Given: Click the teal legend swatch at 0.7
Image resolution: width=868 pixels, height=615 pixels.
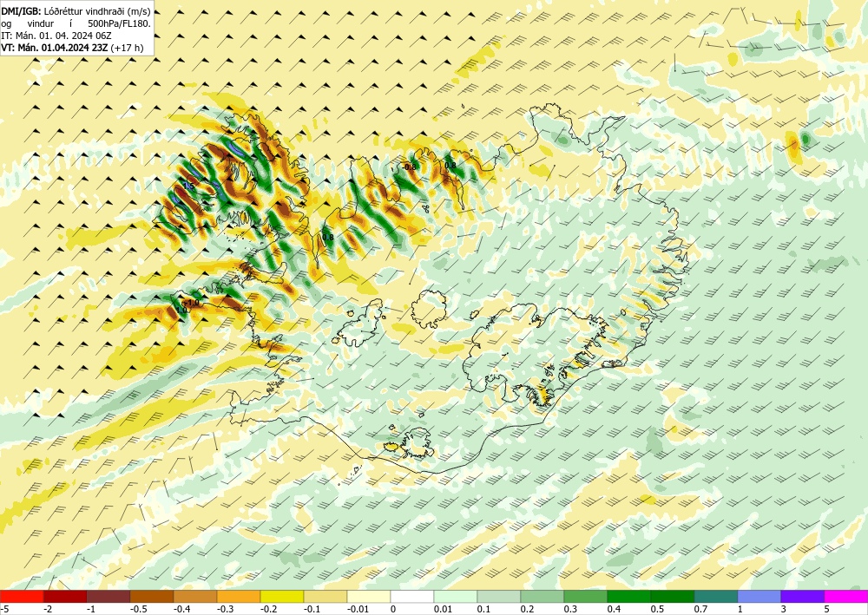Looking at the screenshot, I should coord(716,597).
